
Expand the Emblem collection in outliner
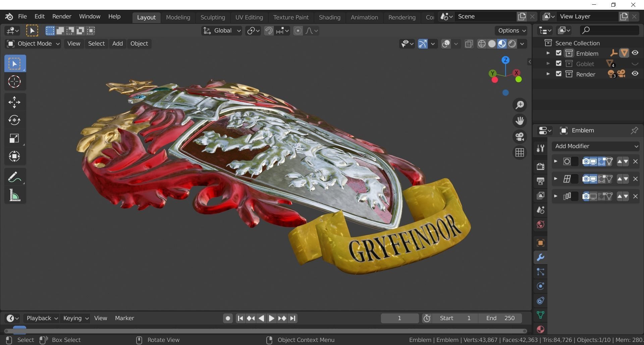[x=548, y=53]
